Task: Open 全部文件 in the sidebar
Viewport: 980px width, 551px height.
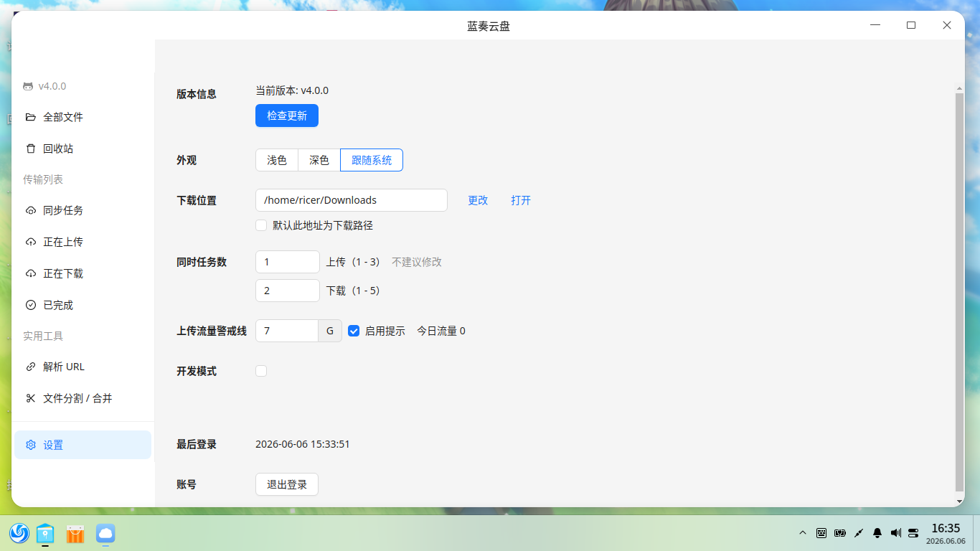Action: coord(83,117)
